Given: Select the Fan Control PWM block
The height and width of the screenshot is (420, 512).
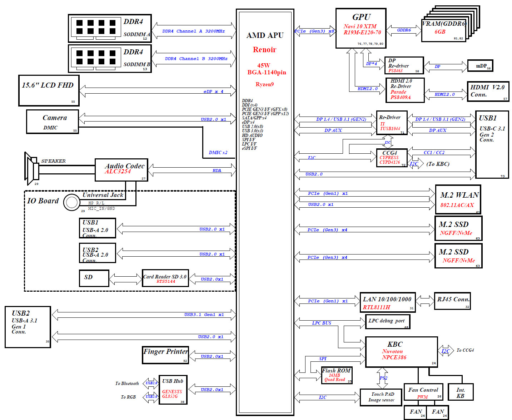Looking at the screenshot, I should pyautogui.click(x=423, y=392).
